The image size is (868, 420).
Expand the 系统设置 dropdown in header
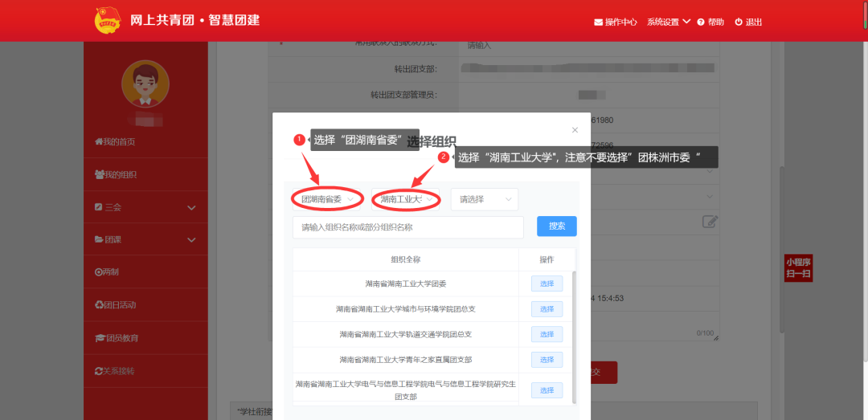[x=669, y=22]
